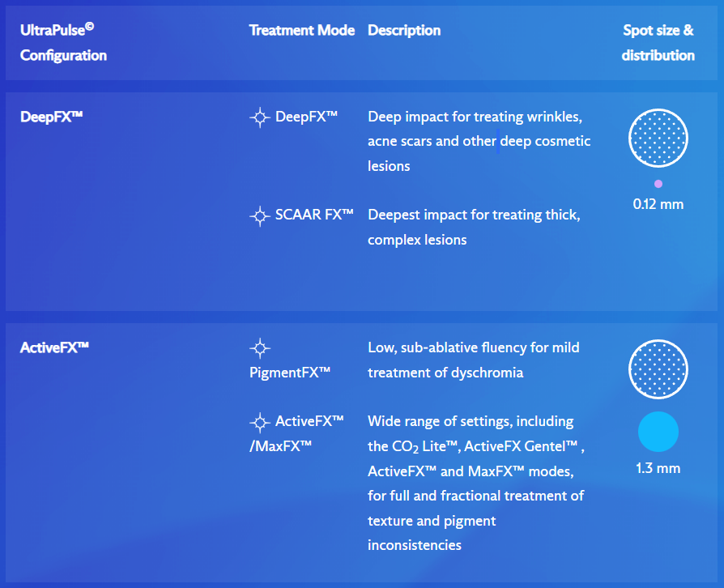Click the 1.3 mm spot size label
The width and height of the screenshot is (724, 588).
pos(658,468)
